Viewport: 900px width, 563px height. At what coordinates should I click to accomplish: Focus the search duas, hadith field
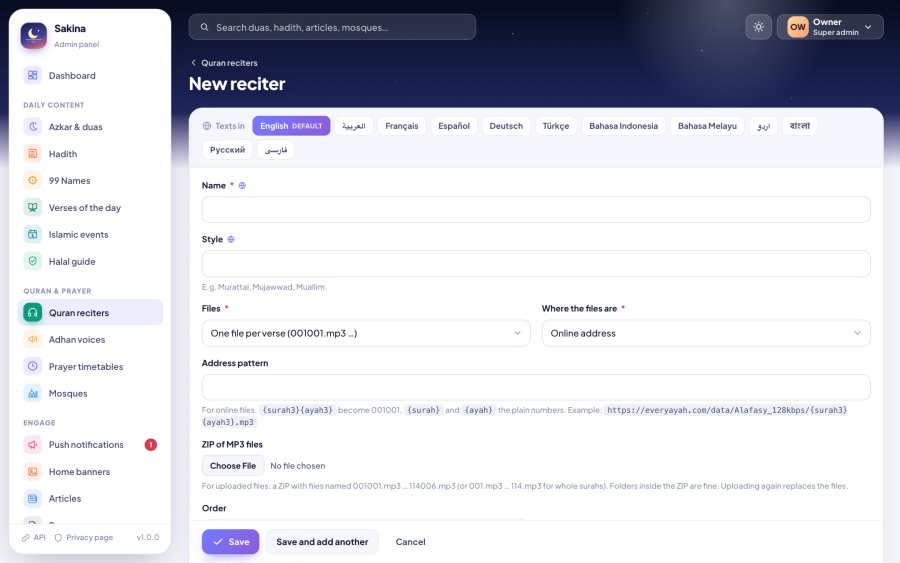[x=332, y=27]
